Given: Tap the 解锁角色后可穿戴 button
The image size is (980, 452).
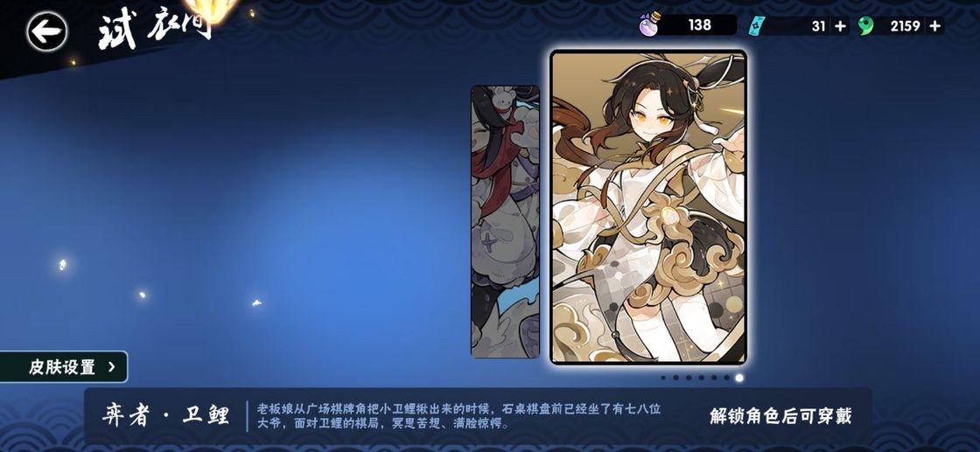Looking at the screenshot, I should pyautogui.click(x=780, y=416).
